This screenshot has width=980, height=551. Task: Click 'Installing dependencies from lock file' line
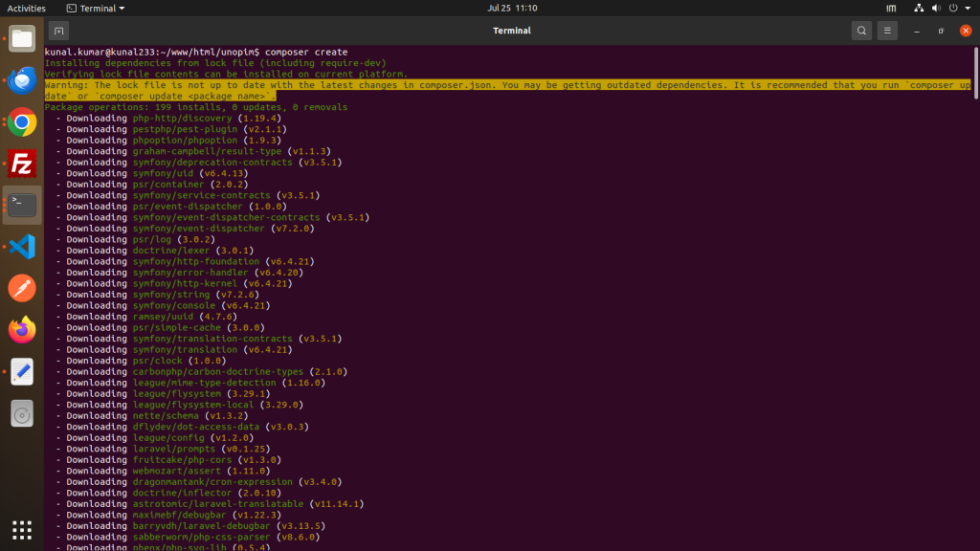tap(215, 63)
